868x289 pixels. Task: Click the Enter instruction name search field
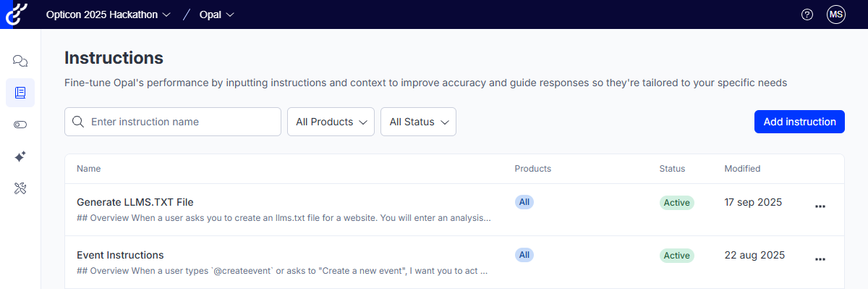pyautogui.click(x=173, y=122)
